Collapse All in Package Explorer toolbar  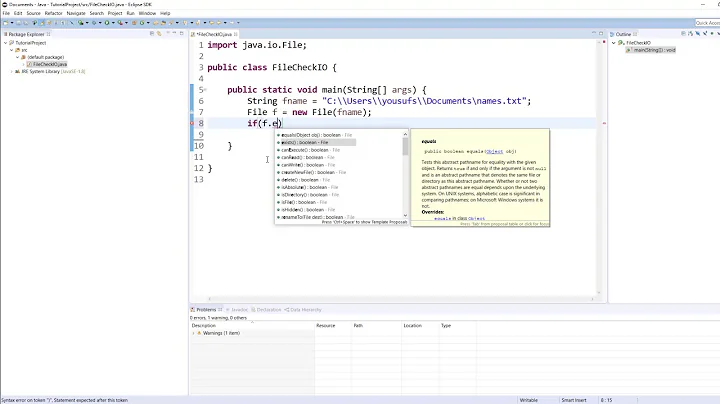(x=152, y=34)
